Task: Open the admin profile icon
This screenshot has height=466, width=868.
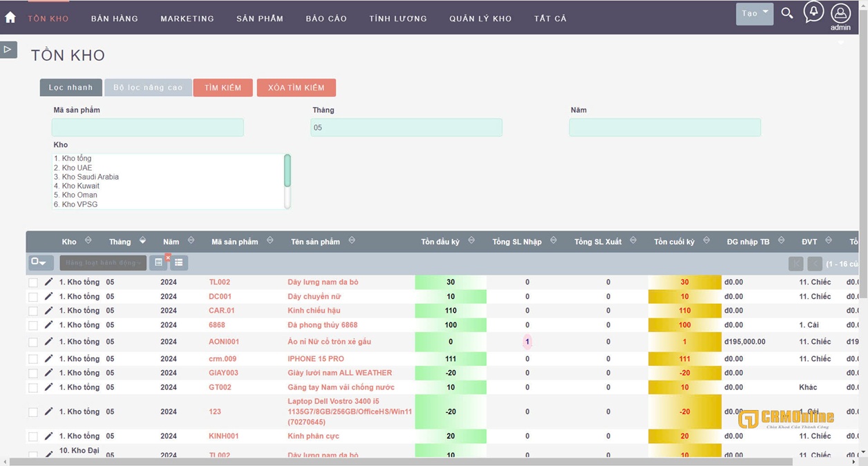Action: pyautogui.click(x=840, y=13)
